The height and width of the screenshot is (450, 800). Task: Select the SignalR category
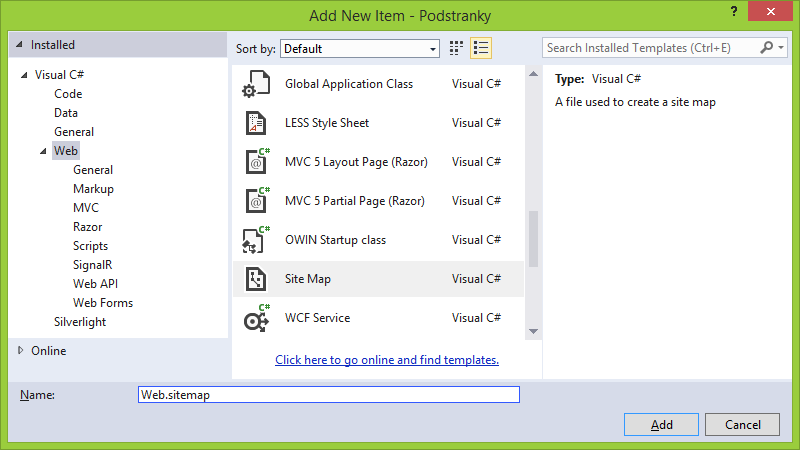tap(92, 265)
